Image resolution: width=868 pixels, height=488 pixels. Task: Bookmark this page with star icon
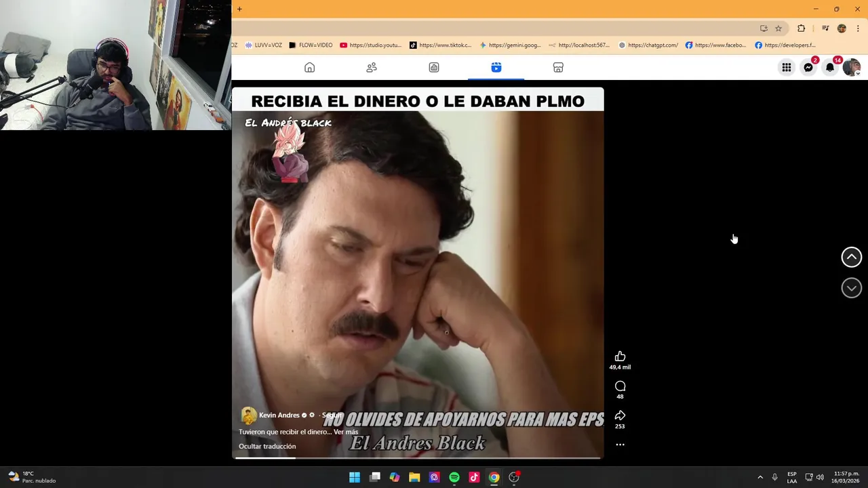[x=778, y=28]
